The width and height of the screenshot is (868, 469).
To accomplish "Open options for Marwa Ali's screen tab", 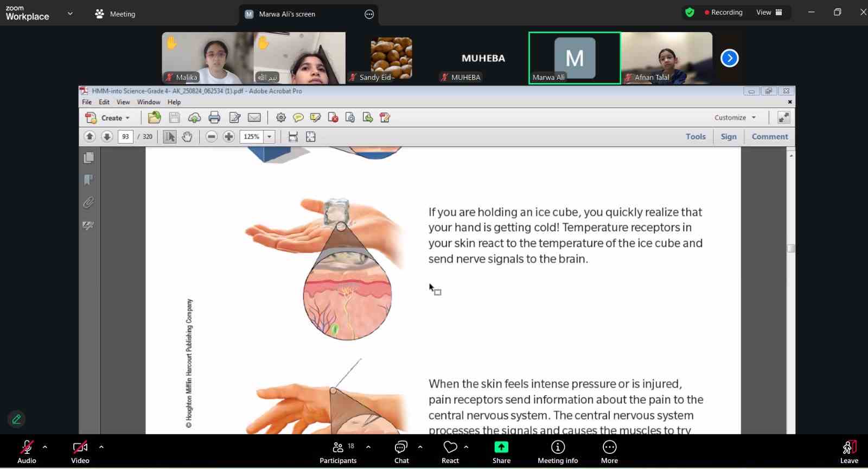I will pyautogui.click(x=369, y=14).
